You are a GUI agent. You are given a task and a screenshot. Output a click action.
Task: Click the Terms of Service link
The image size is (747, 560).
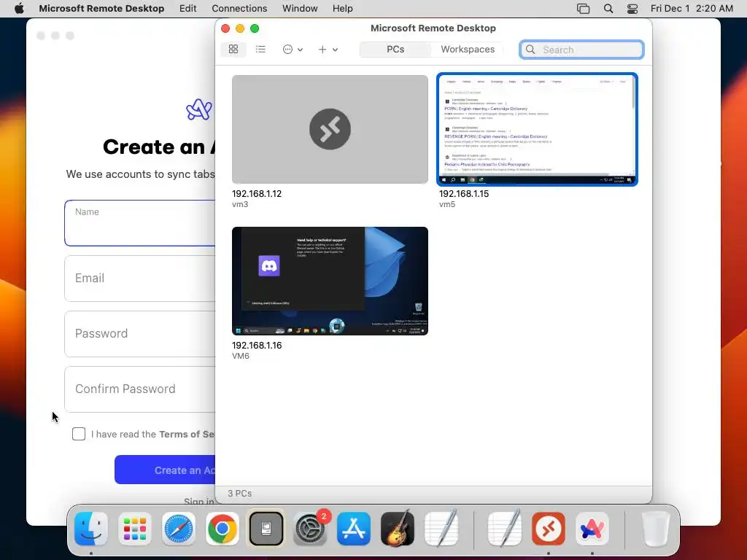(187, 435)
